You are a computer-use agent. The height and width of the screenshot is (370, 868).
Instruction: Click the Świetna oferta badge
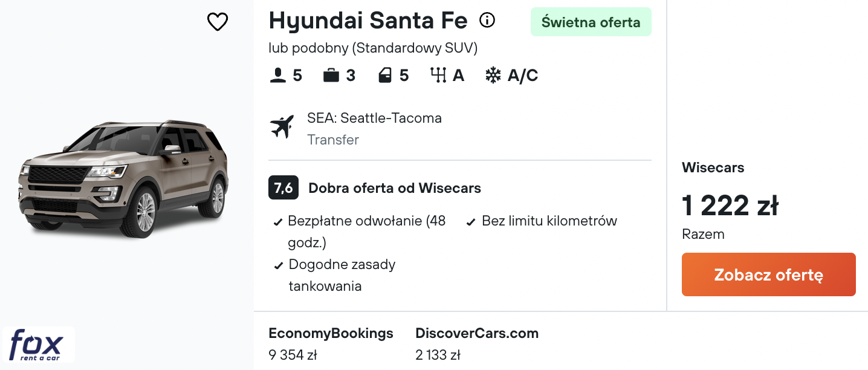[x=591, y=22]
